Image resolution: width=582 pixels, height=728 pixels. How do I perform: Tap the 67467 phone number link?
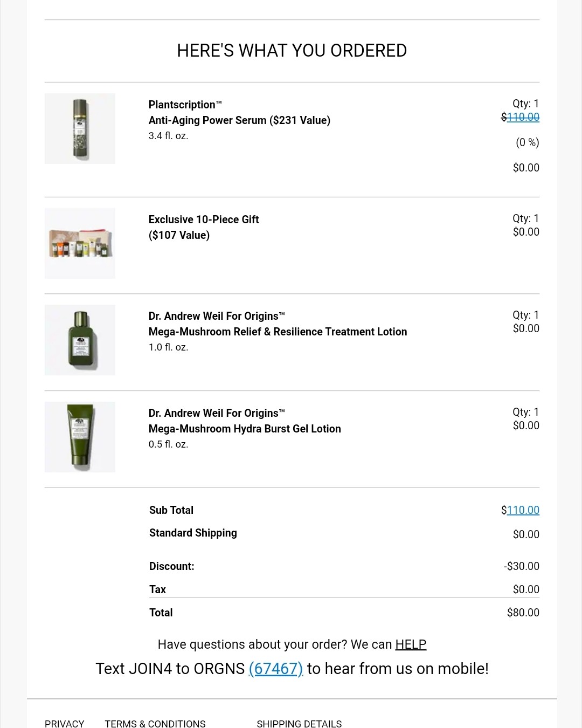pos(276,669)
